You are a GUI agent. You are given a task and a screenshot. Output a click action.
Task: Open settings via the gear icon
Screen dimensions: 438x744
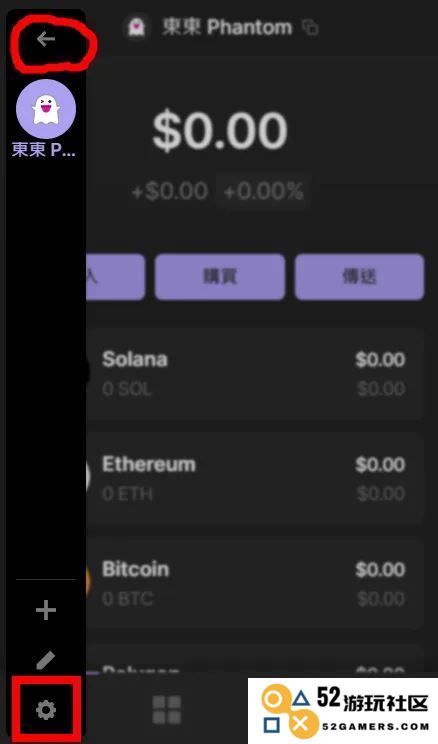tap(46, 710)
